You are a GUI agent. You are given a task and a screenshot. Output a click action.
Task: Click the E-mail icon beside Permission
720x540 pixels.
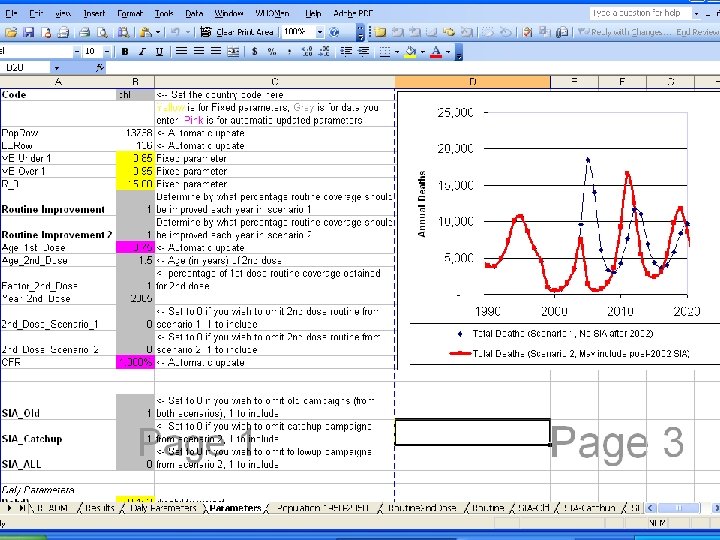(x=63, y=32)
